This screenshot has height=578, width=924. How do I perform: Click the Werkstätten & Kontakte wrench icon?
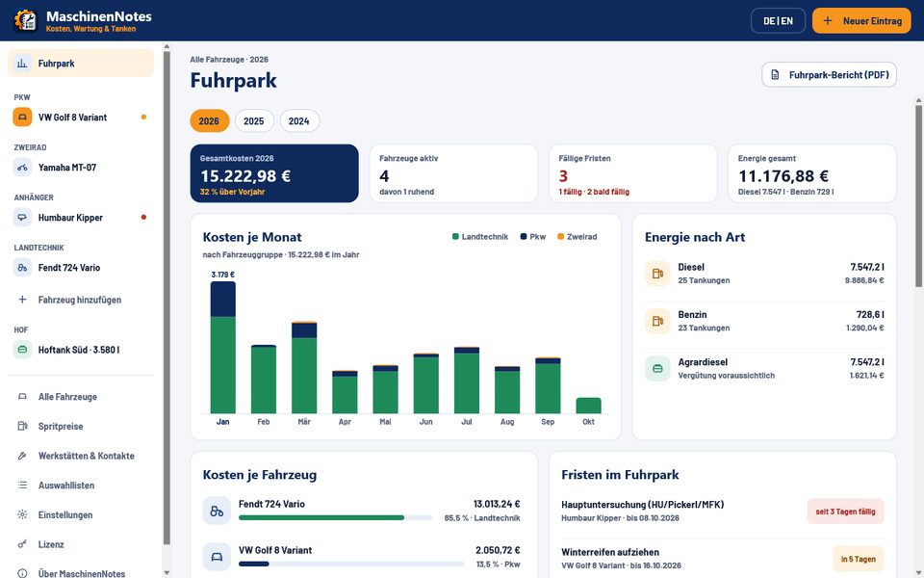point(22,456)
